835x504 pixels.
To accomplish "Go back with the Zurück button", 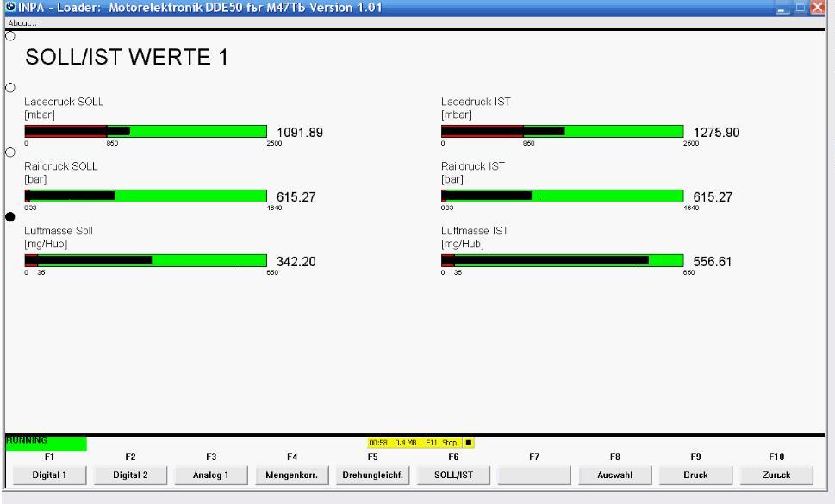I will point(776,476).
